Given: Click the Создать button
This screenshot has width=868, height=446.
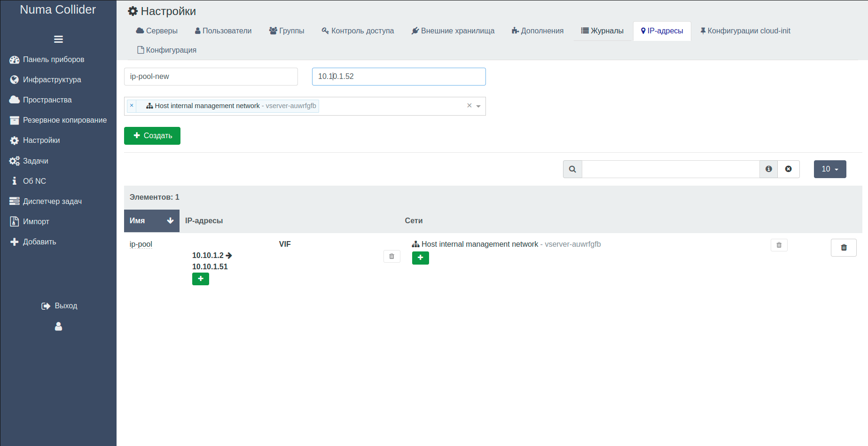Looking at the screenshot, I should 152,136.
